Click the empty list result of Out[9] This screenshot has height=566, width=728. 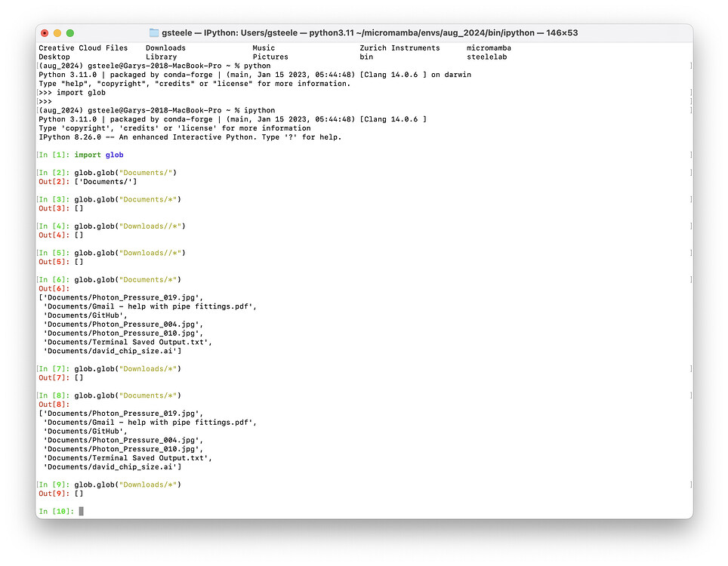coord(79,493)
